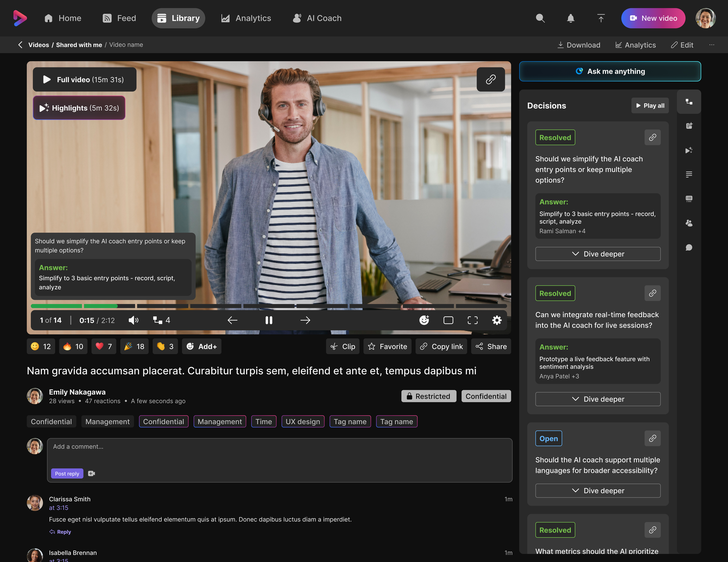The image size is (728, 562).
Task: Go back with breadcrumb chevron
Action: tap(20, 45)
